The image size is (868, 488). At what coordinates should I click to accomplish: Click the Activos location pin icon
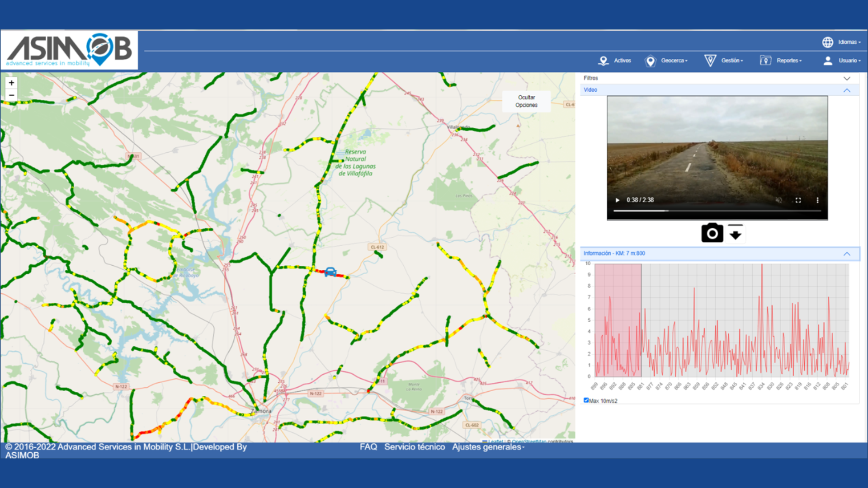pyautogui.click(x=603, y=61)
